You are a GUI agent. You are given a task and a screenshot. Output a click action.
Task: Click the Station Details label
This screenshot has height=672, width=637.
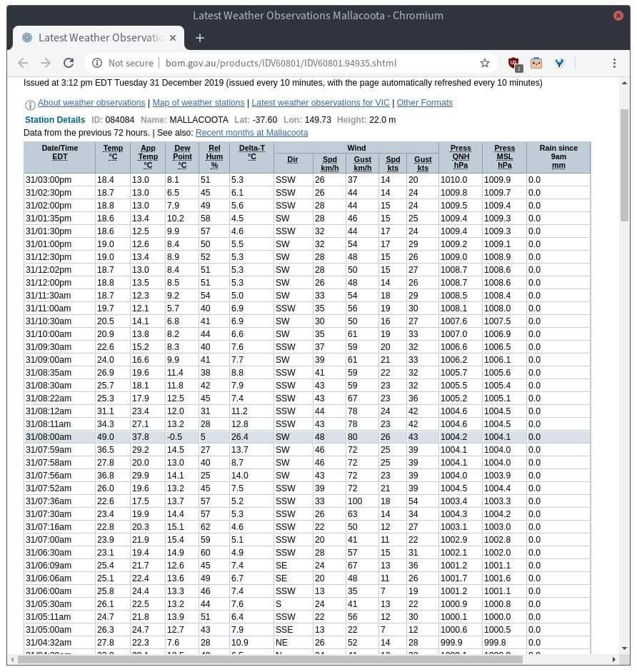point(55,120)
